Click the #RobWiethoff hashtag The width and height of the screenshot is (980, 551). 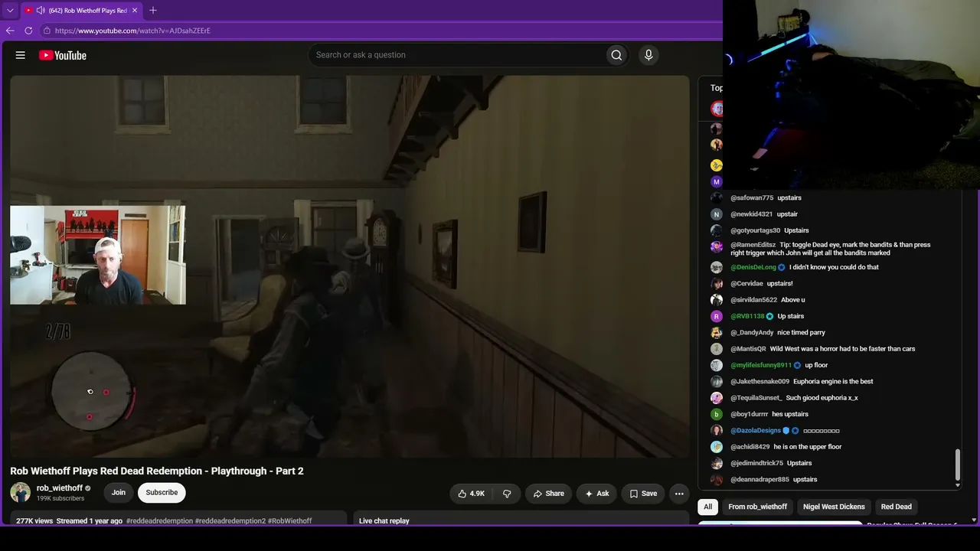290,521
